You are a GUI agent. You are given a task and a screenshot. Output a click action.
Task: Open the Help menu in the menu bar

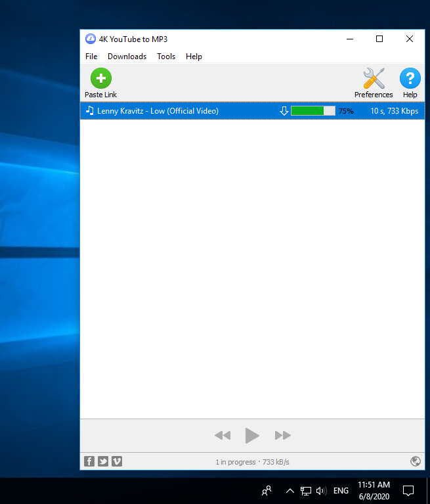click(x=194, y=57)
